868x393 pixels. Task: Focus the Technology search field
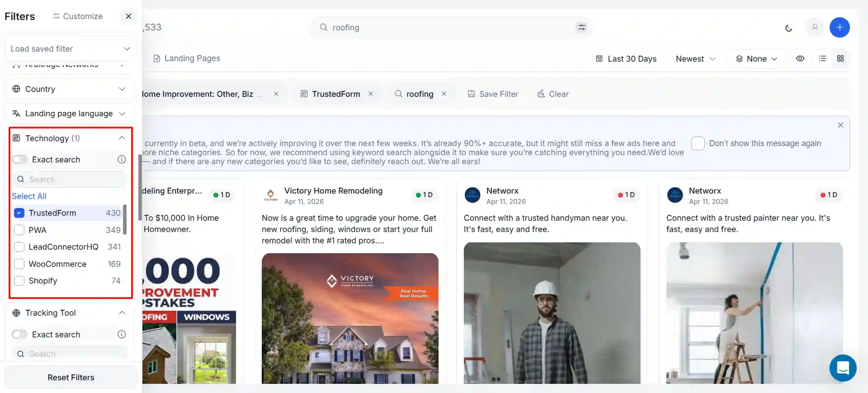pos(69,179)
